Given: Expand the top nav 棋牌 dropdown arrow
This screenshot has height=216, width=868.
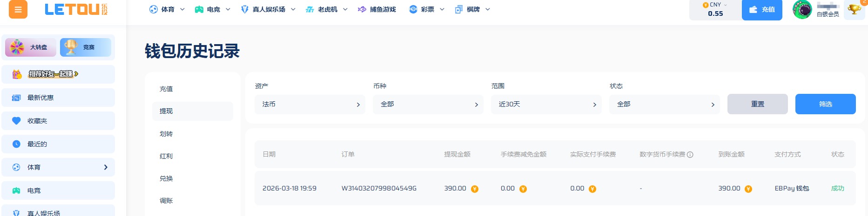Looking at the screenshot, I should 488,9.
